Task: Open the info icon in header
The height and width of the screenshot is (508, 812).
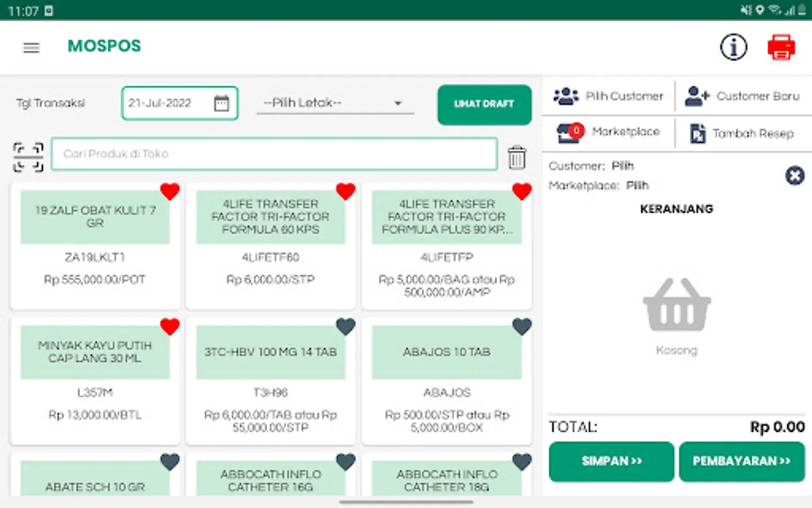Action: 734,47
